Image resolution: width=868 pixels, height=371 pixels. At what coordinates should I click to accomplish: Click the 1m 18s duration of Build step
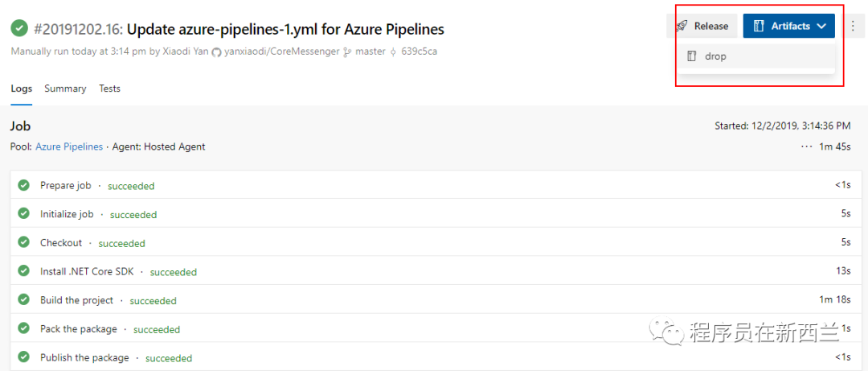pyautogui.click(x=835, y=299)
